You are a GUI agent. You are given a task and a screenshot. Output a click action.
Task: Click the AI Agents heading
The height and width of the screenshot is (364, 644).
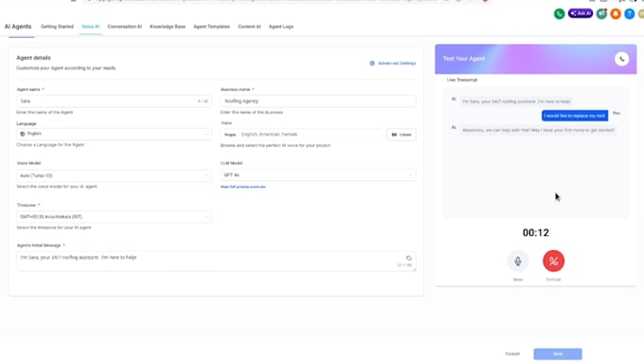(18, 27)
